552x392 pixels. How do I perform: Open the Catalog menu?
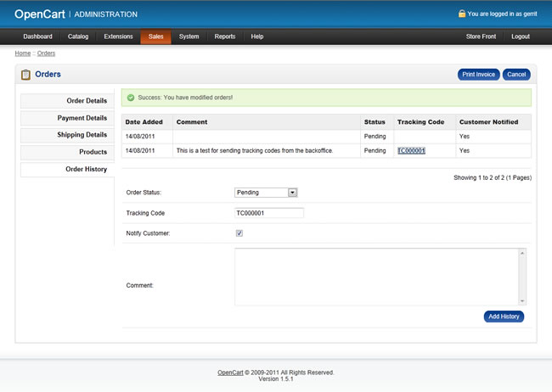[x=78, y=36]
